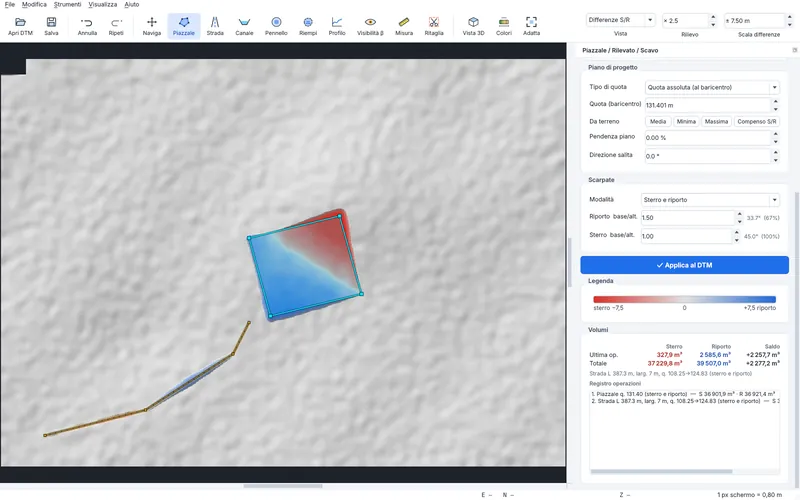Image resolution: width=800 pixels, height=500 pixels.
Task: Open the Aiuto menu
Action: [132, 5]
